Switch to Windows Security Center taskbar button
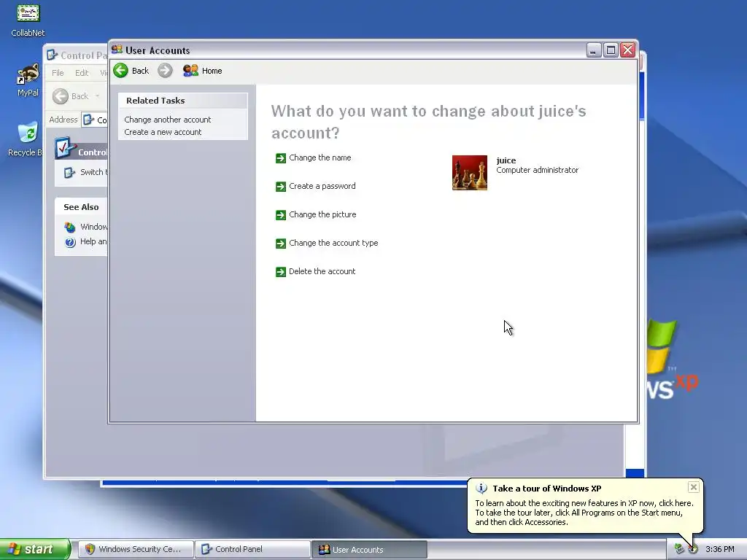The width and height of the screenshot is (747, 560). coord(136,550)
